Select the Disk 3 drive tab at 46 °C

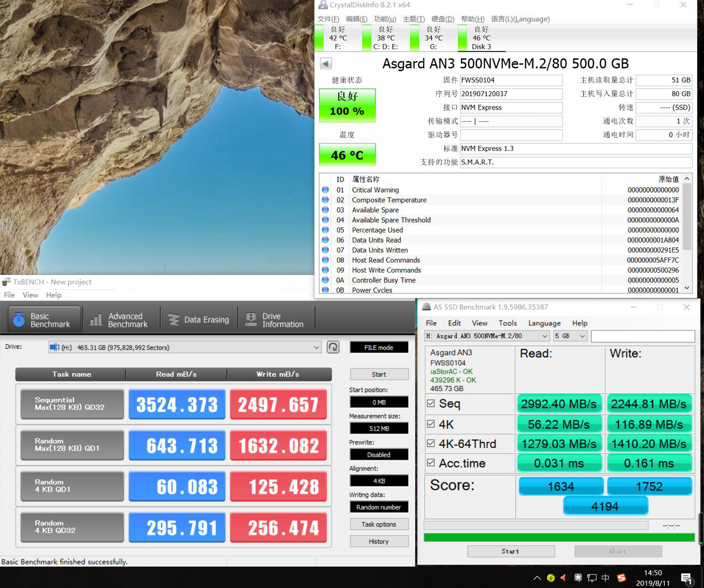point(481,38)
